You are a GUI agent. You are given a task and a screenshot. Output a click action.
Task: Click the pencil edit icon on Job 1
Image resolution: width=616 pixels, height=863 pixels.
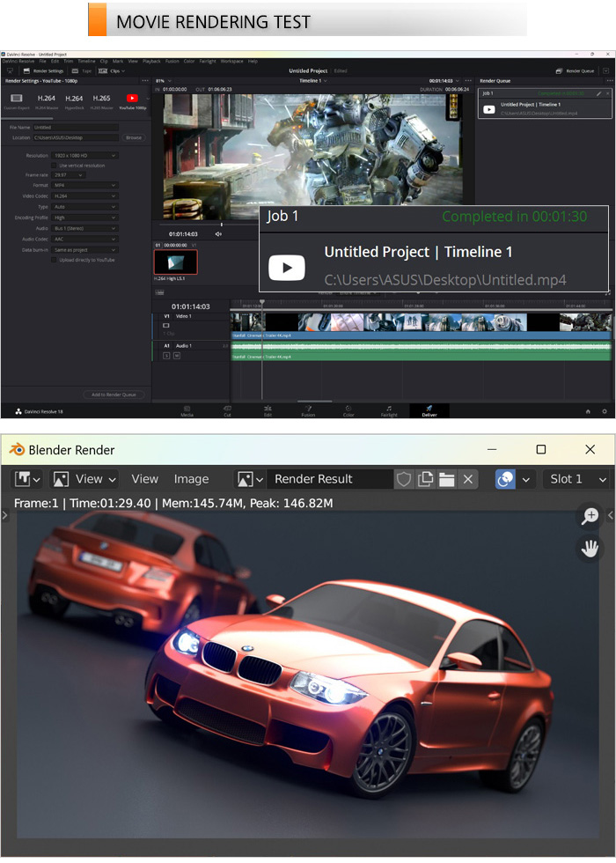(598, 92)
